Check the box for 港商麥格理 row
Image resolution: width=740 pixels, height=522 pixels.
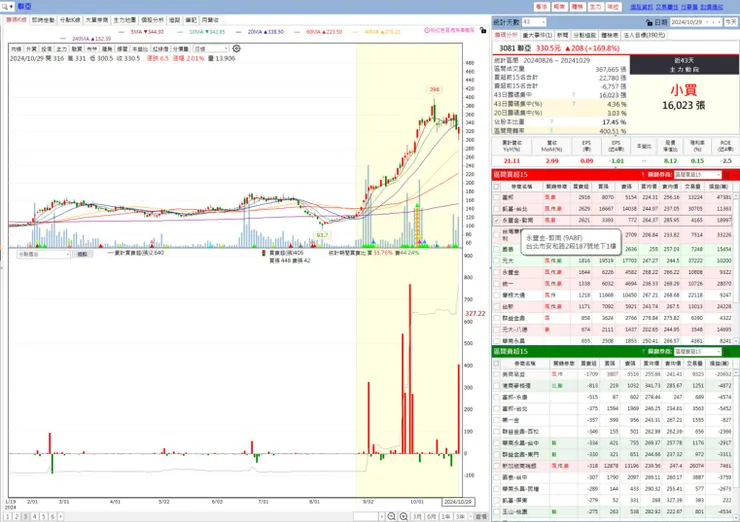tap(496, 386)
